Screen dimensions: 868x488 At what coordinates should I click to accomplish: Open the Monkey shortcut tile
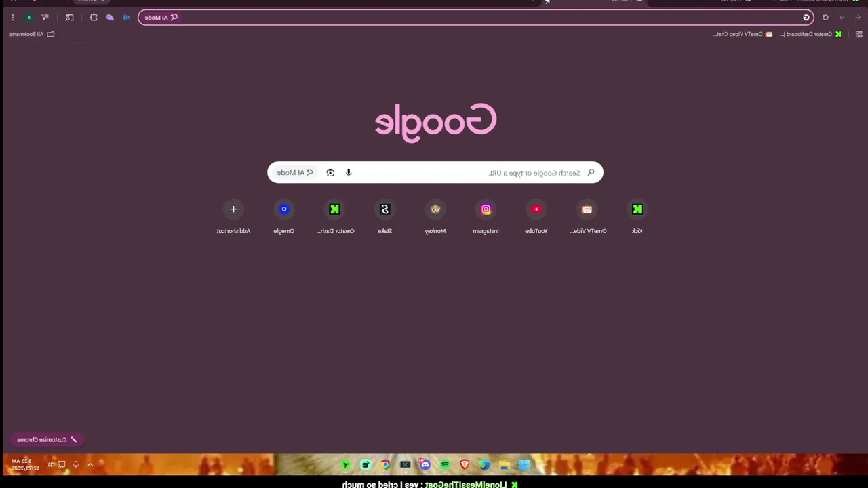435,216
